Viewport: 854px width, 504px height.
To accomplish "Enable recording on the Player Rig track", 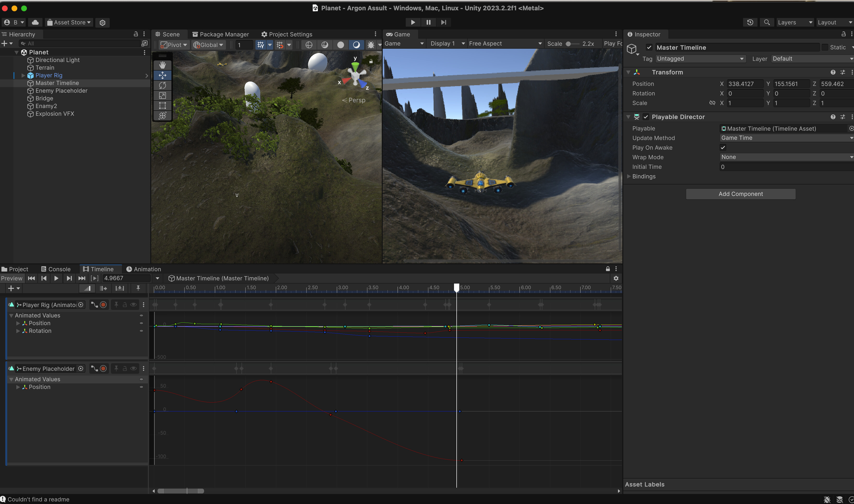I will click(104, 305).
